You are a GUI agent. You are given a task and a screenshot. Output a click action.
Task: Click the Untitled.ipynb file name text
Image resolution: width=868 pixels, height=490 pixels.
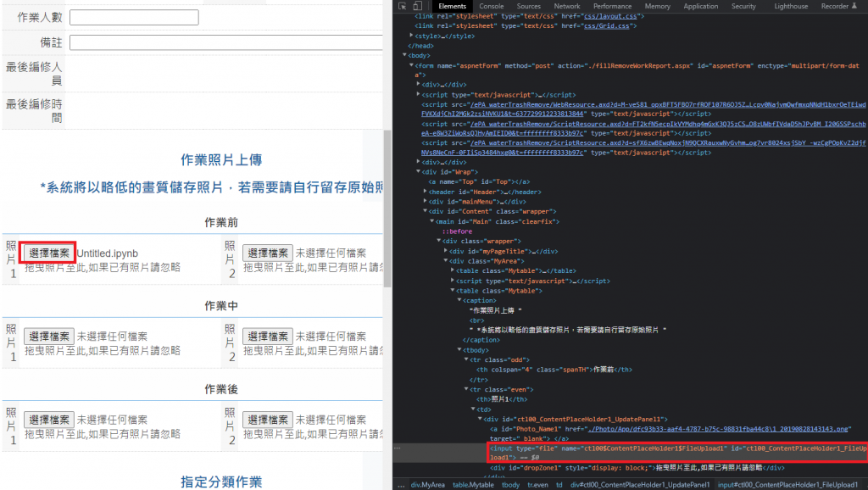(108, 253)
